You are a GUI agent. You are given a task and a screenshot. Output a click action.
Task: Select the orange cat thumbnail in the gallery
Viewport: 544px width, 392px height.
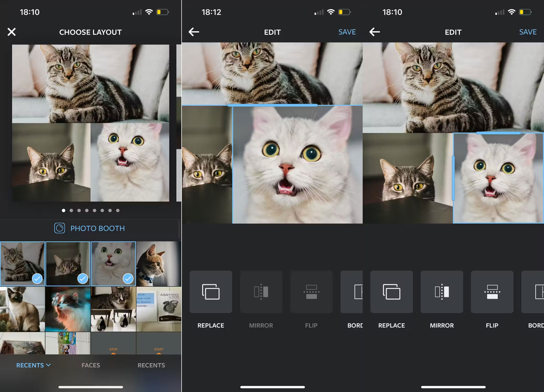[x=159, y=263]
